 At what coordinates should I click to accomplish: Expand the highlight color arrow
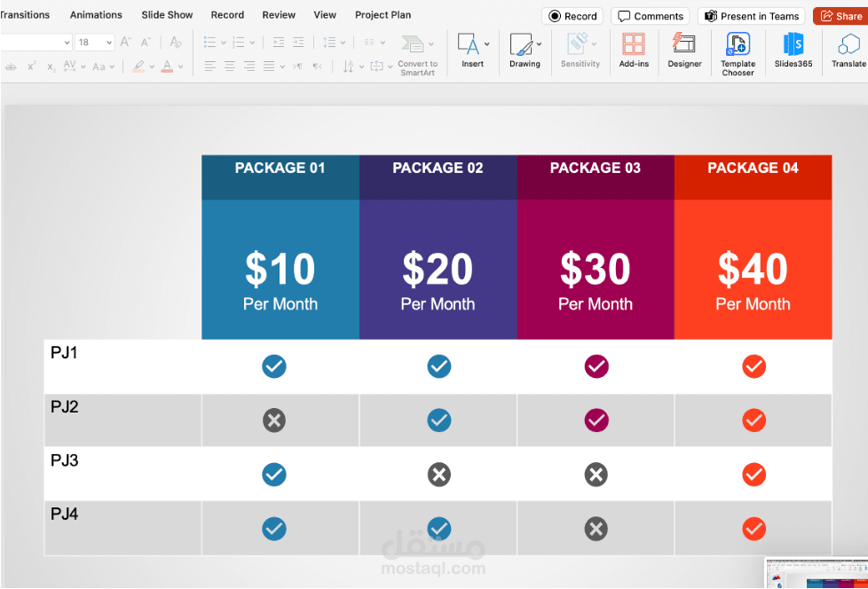(x=152, y=67)
